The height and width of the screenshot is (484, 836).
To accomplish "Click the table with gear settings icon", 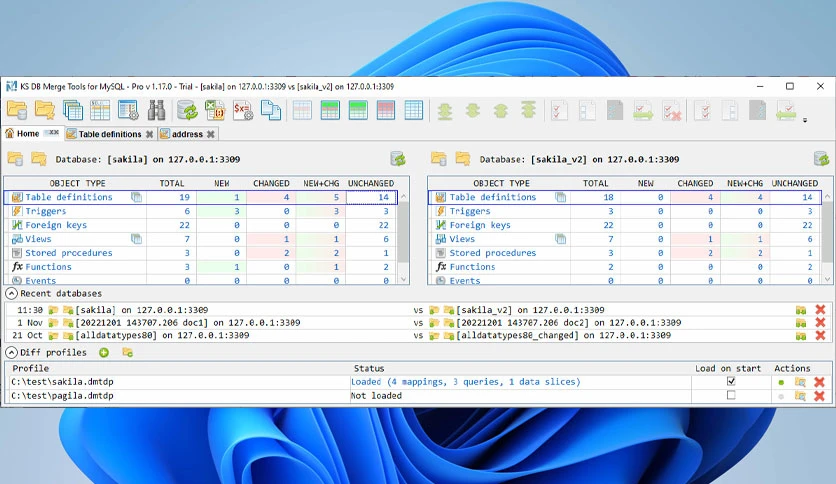I will [x=128, y=110].
